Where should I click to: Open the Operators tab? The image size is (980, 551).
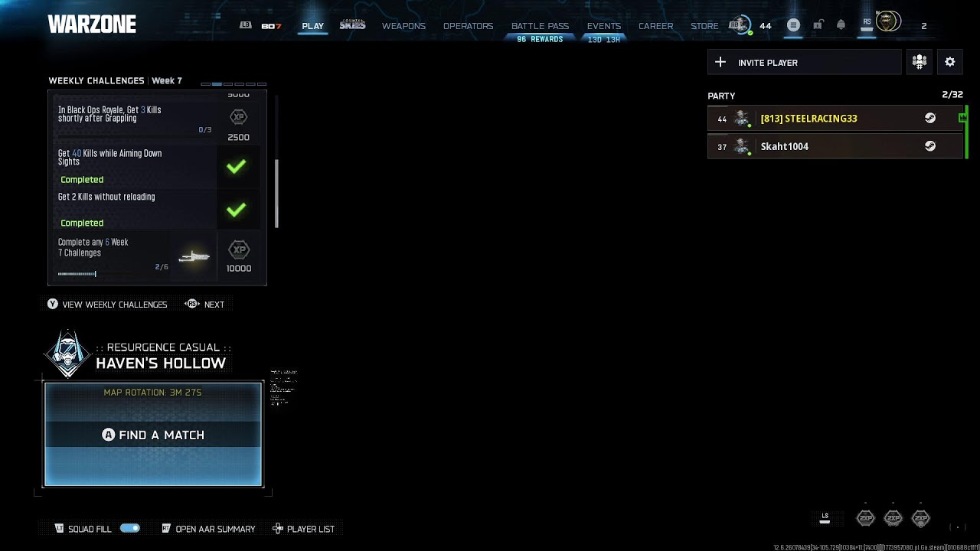coord(468,26)
